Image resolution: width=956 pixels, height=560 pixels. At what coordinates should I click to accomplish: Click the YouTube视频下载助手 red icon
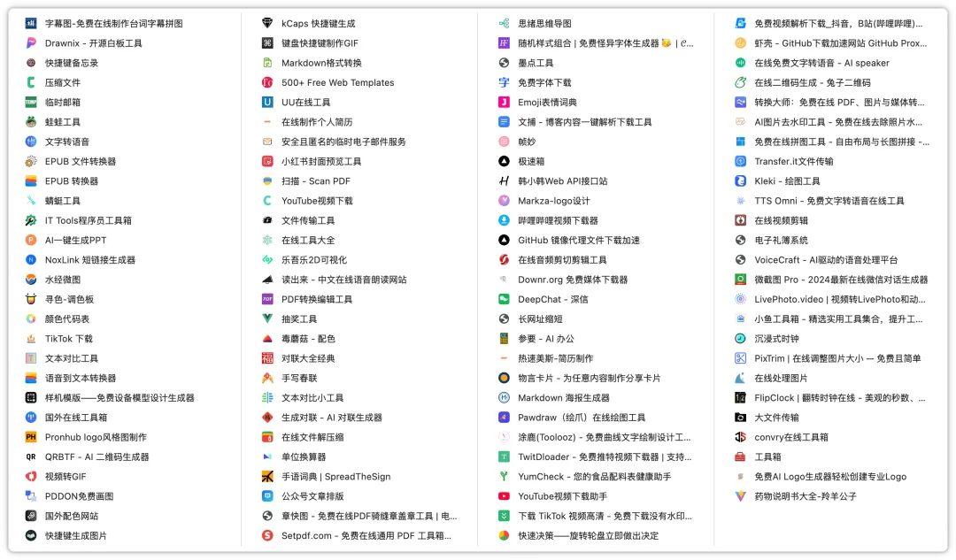pos(504,496)
